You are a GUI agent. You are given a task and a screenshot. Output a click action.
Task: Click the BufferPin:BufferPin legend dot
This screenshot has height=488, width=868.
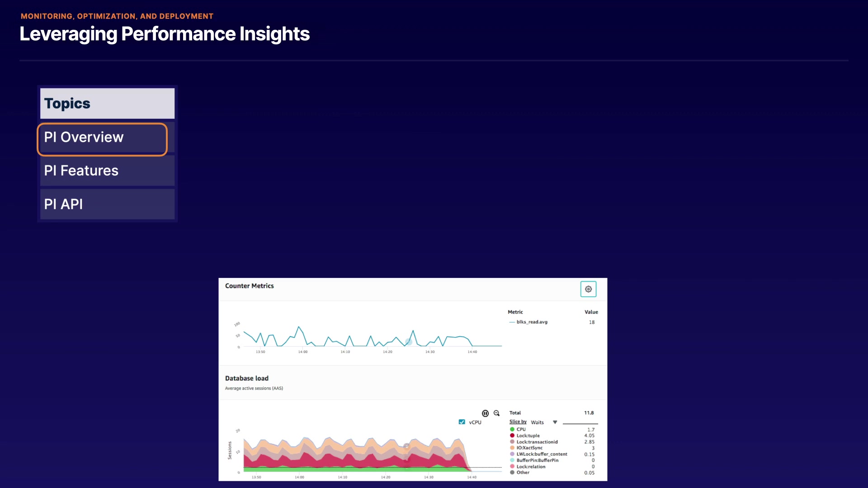pos(512,460)
